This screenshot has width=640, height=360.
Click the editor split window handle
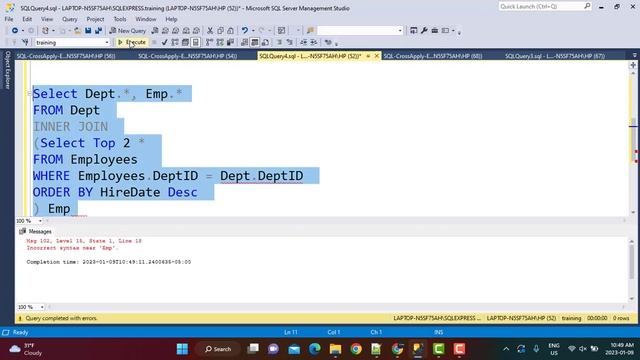click(x=633, y=65)
